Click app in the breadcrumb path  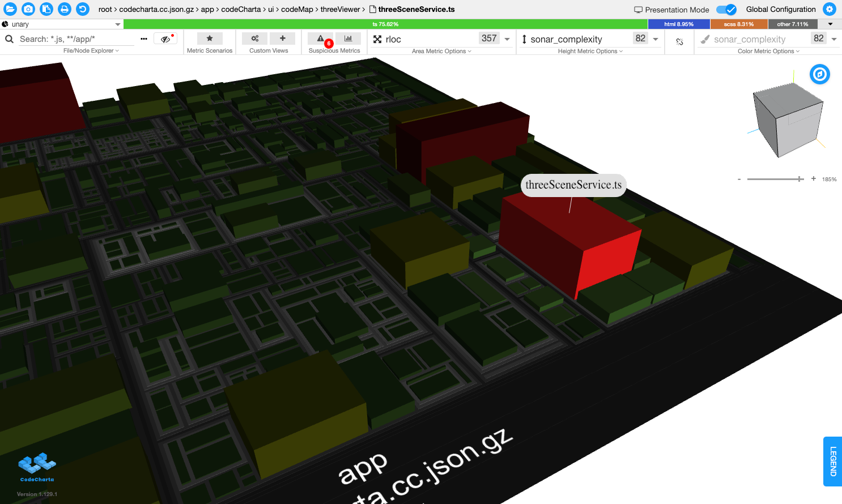point(207,10)
